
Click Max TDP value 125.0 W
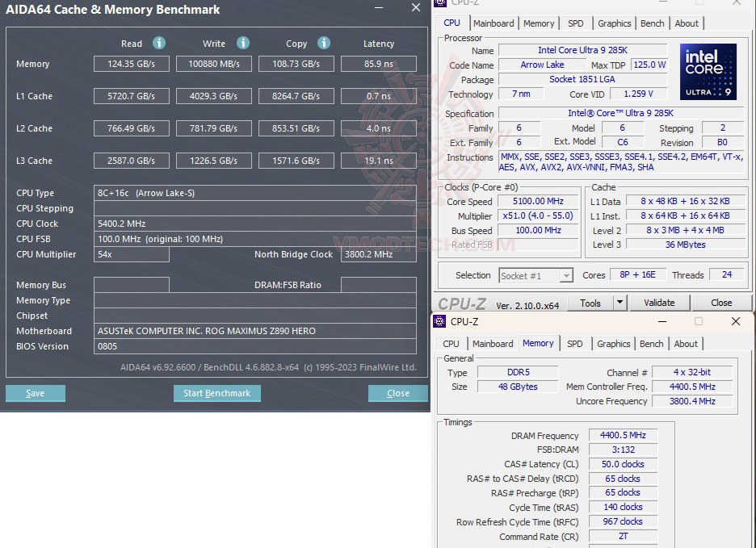[x=649, y=65]
